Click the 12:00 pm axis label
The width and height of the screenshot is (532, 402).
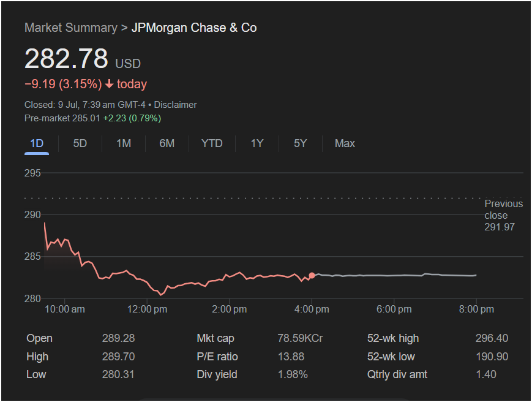(148, 309)
